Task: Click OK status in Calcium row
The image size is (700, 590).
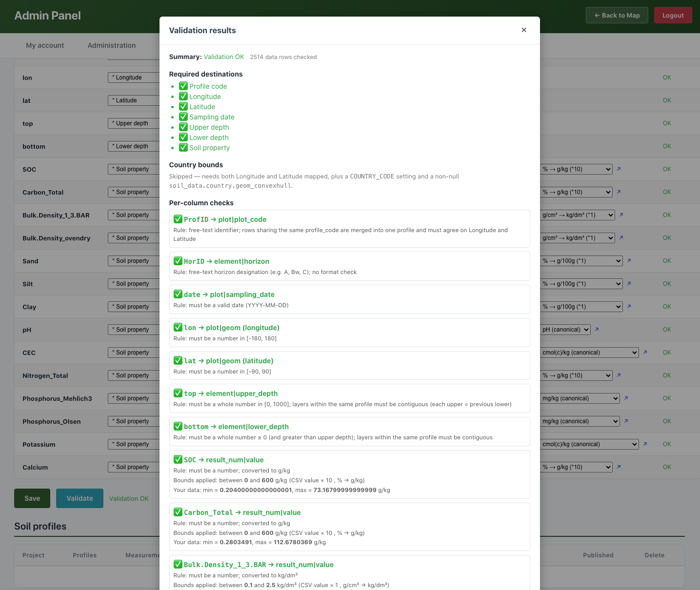Action: point(667,467)
